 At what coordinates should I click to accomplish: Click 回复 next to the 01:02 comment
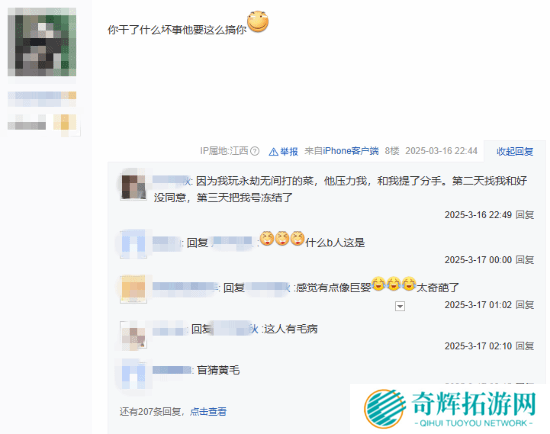(x=525, y=305)
